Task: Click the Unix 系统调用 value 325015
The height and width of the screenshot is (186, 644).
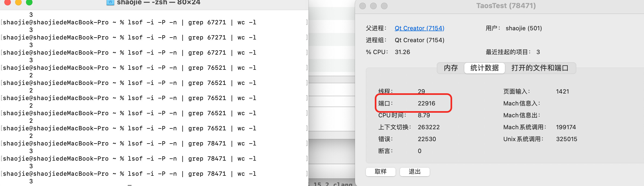Action: (566, 139)
